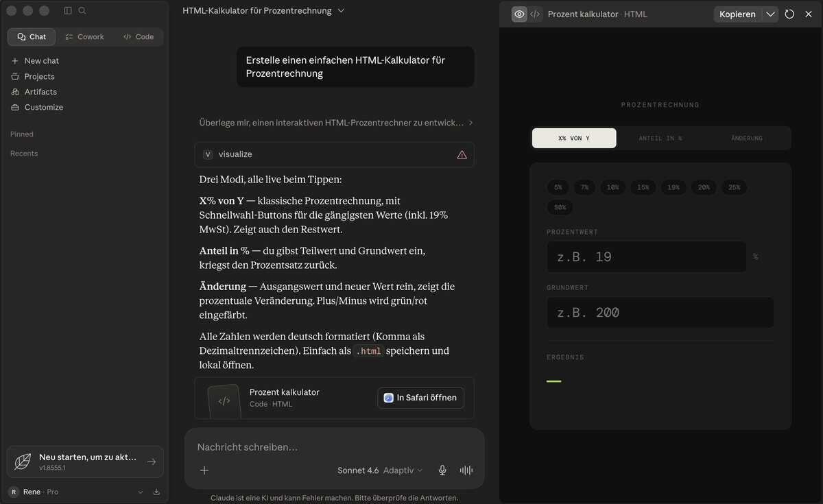This screenshot has width=823, height=504.
Task: Click the Chat tab speech bubble icon
Action: (x=22, y=37)
